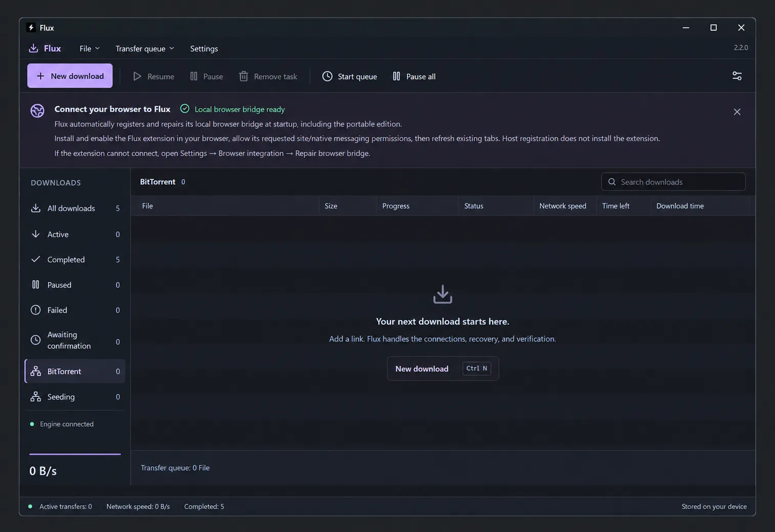Click the Completed filter check icon
The height and width of the screenshot is (532, 775).
pos(35,259)
